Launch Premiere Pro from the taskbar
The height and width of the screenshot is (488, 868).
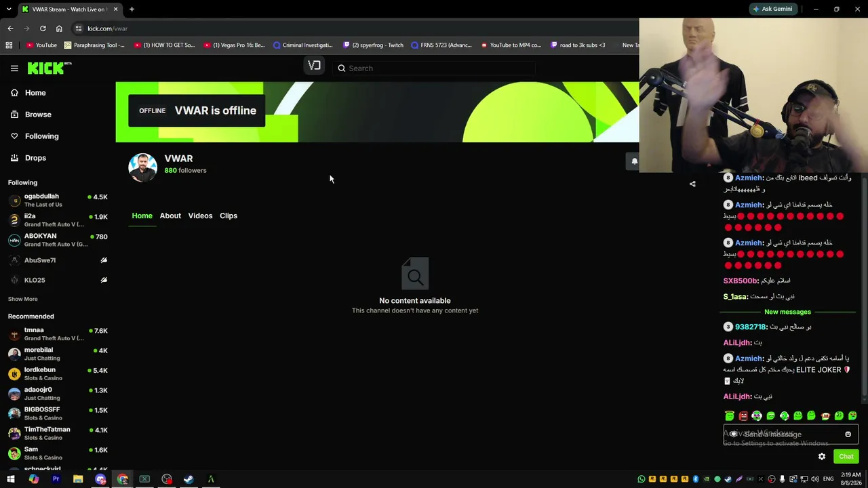point(56,479)
